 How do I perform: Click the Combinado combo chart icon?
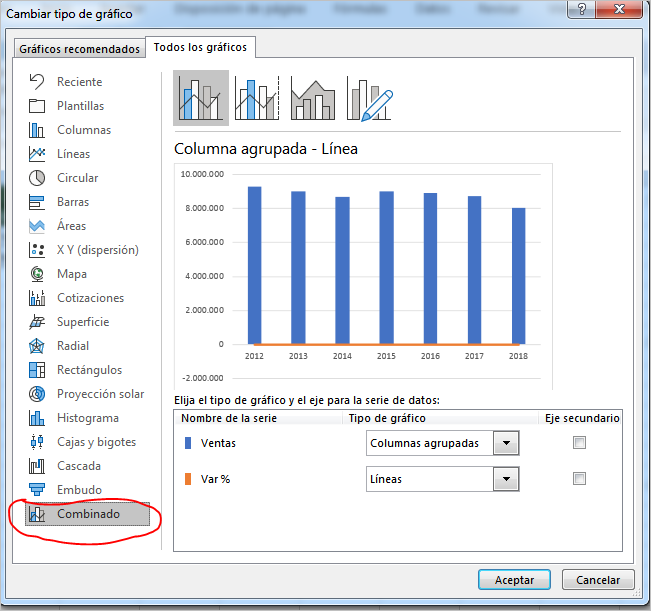[x=37, y=514]
